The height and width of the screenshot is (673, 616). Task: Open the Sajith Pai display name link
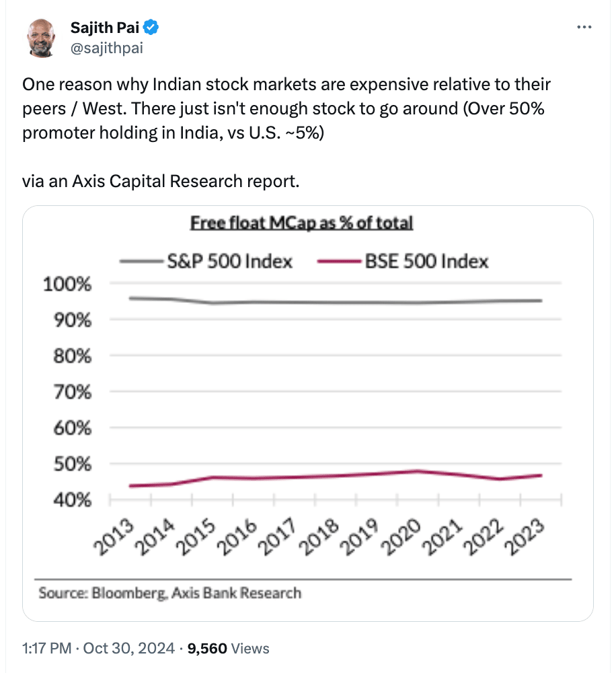(x=105, y=28)
